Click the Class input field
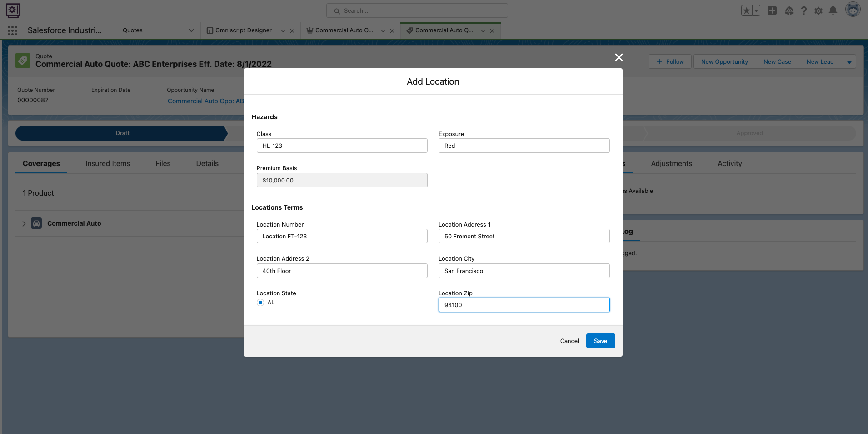Viewport: 868px width, 434px height. pyautogui.click(x=342, y=146)
